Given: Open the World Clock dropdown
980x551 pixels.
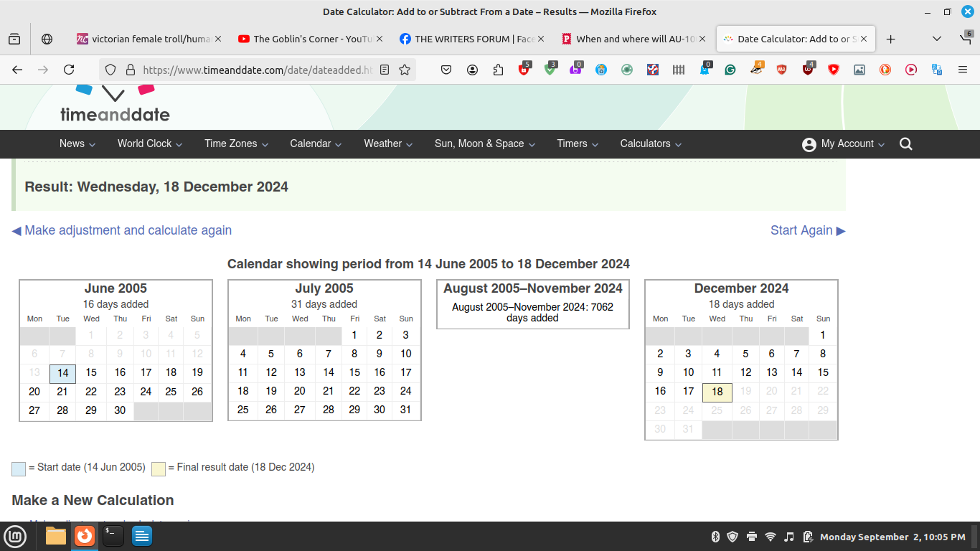Looking at the screenshot, I should click(149, 143).
